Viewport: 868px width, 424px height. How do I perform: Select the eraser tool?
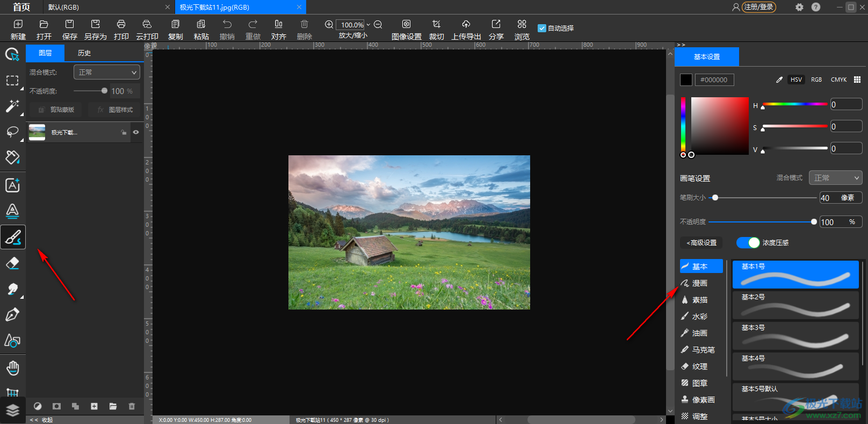[x=12, y=263]
